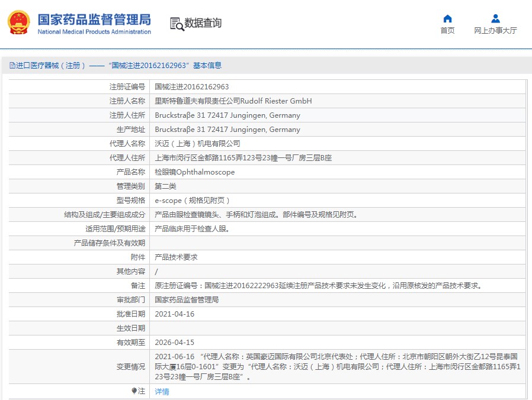The image size is (532, 400).
Task: Select the 产品技术要求 attachment entry
Action: [176, 257]
